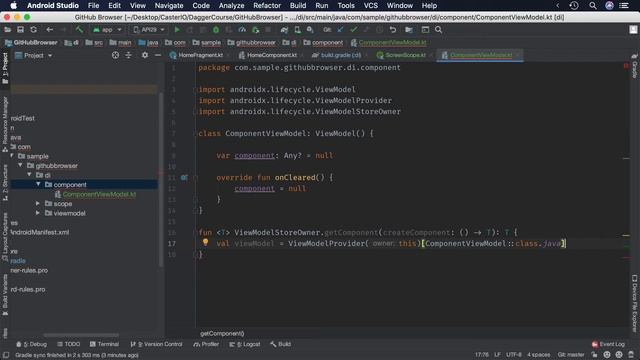Run the app with green play button
The height and width of the screenshot is (360, 640).
[x=177, y=30]
